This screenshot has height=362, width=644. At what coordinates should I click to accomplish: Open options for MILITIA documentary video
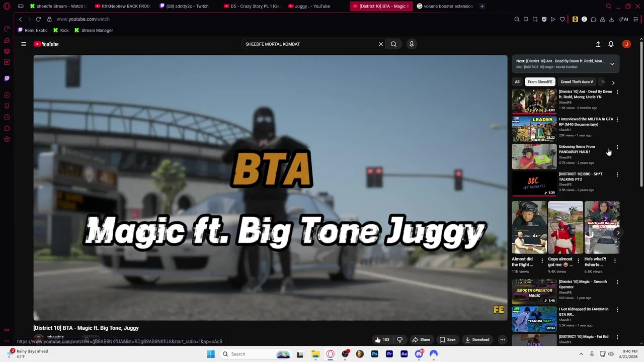click(x=617, y=120)
